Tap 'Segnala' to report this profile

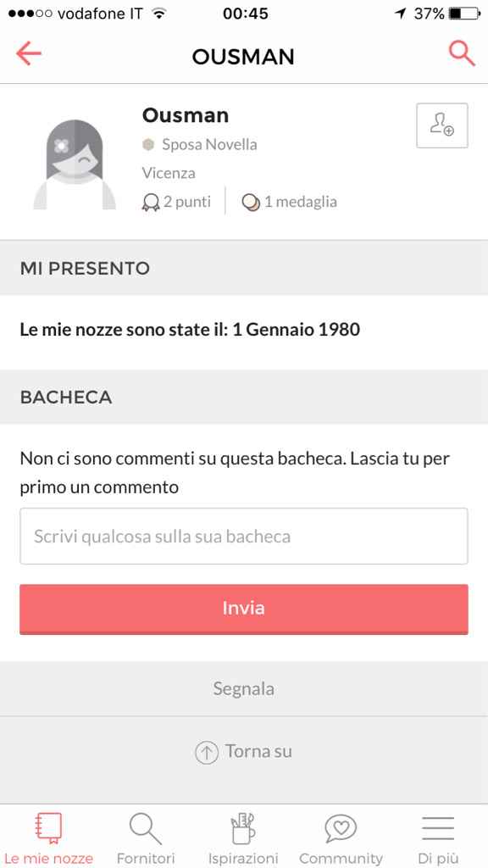coord(243,688)
